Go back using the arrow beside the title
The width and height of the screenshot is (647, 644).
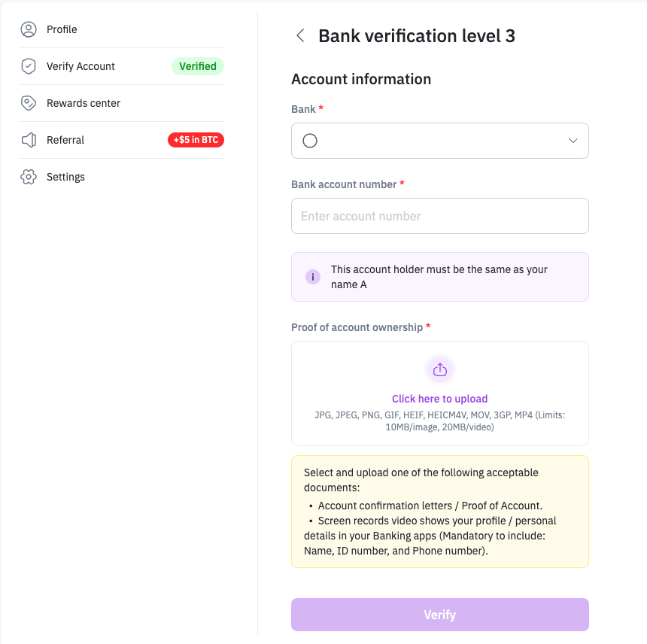(x=300, y=35)
